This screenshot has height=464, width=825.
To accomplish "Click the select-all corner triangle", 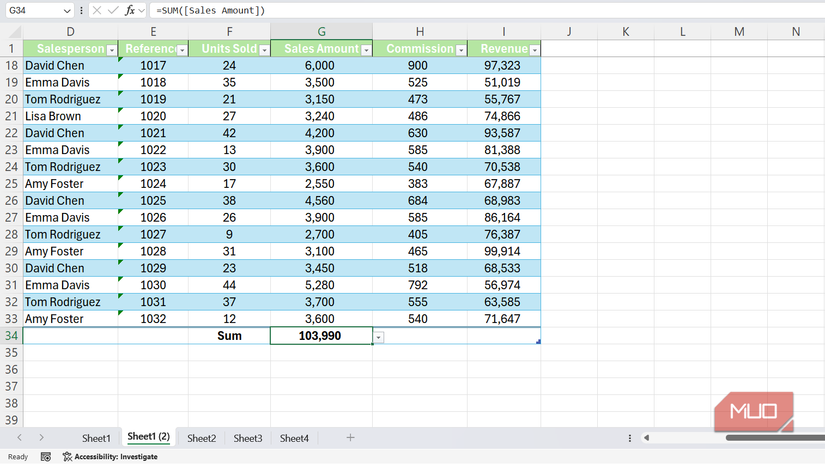I will click(x=15, y=32).
